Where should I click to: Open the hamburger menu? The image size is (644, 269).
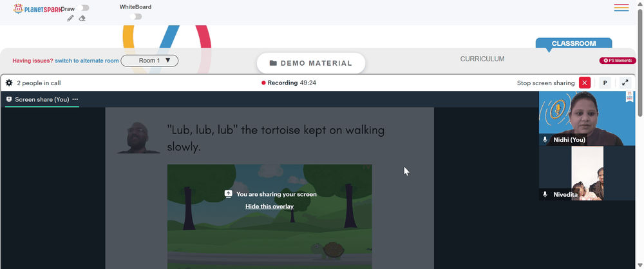[x=621, y=7]
